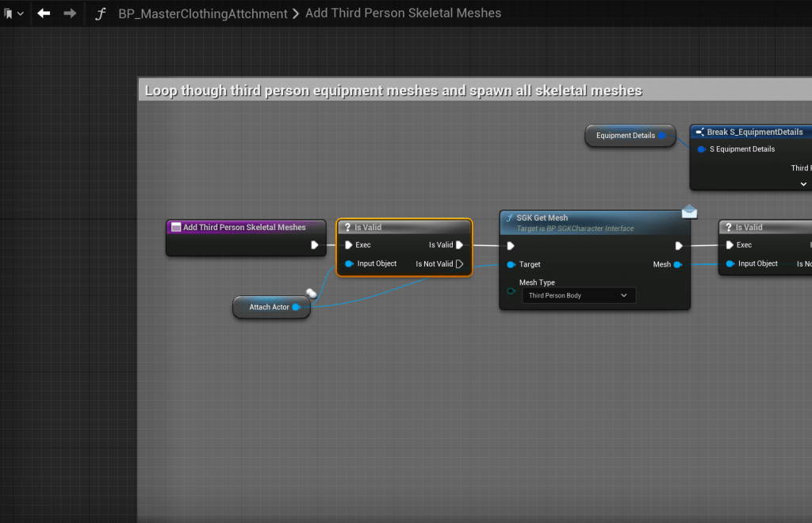Viewport: 812px width, 523px height.
Task: Select the Equipment Details variable node
Action: point(630,135)
